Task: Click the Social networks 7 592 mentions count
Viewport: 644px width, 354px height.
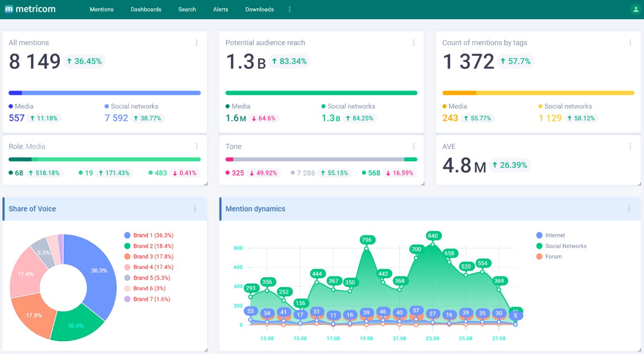Action: (116, 118)
